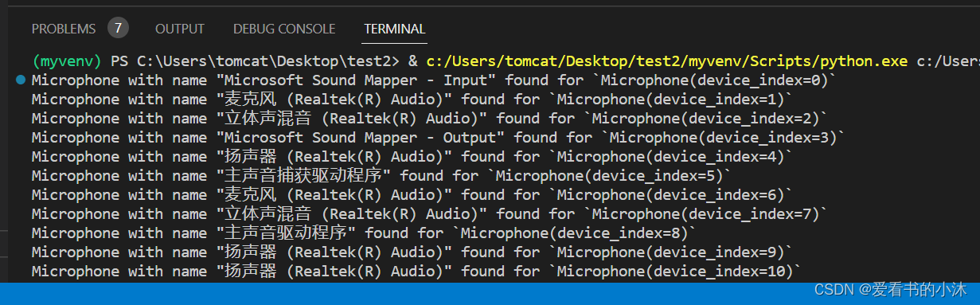Click the "Microsoft Sound Mapper - Output" line

tap(439, 138)
